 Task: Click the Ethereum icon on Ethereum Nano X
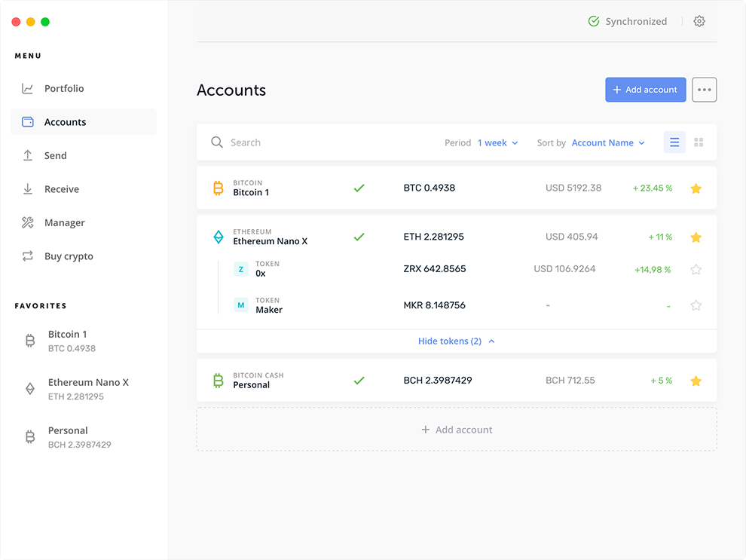click(x=219, y=236)
